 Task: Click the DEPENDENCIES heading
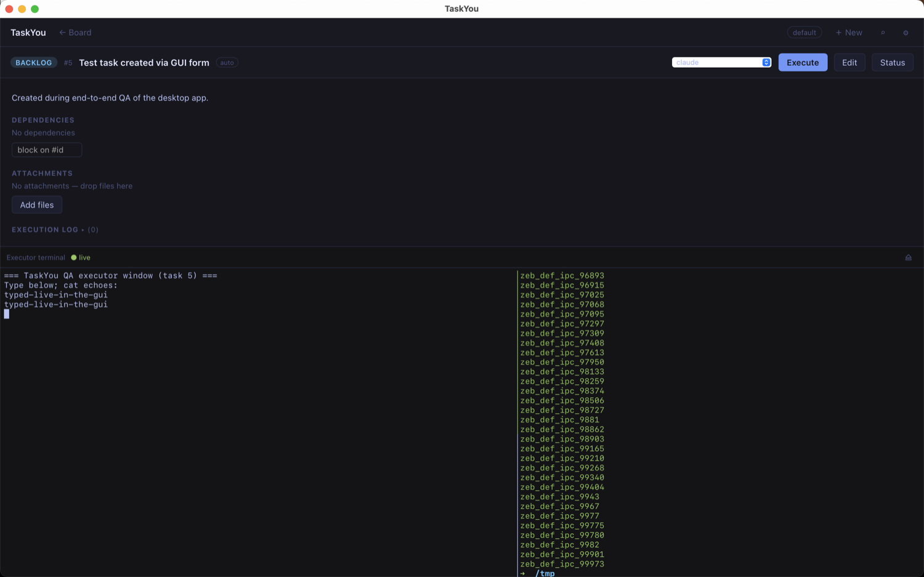point(43,120)
